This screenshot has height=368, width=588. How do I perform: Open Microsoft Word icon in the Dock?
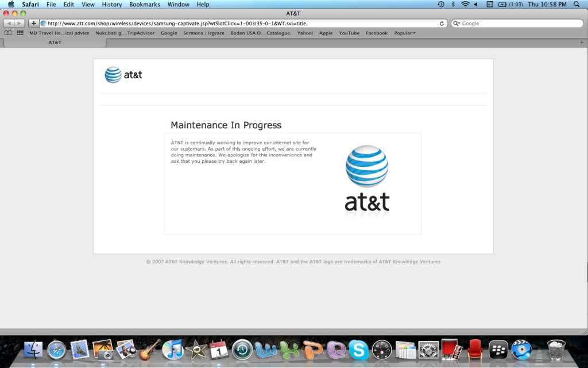tap(265, 350)
